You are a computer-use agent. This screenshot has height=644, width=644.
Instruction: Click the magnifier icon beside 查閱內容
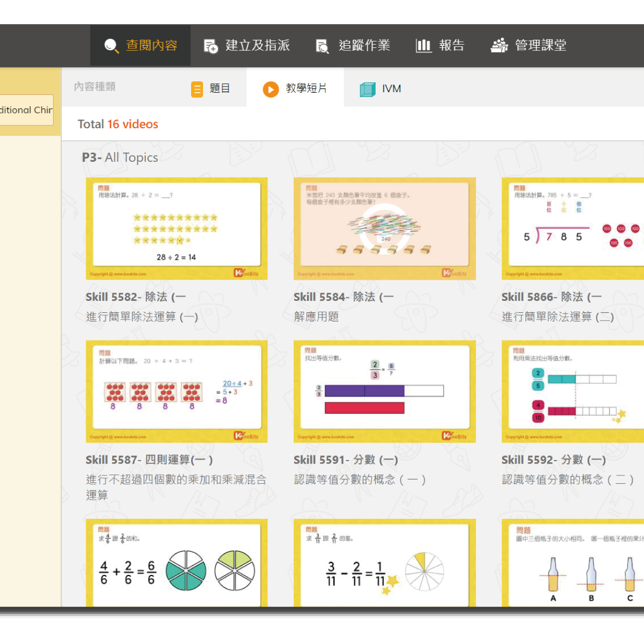[111, 46]
